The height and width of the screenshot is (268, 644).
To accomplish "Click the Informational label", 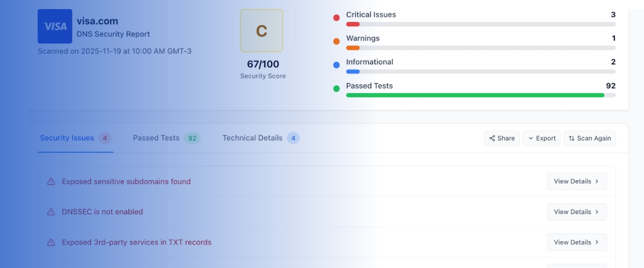I will [x=370, y=62].
